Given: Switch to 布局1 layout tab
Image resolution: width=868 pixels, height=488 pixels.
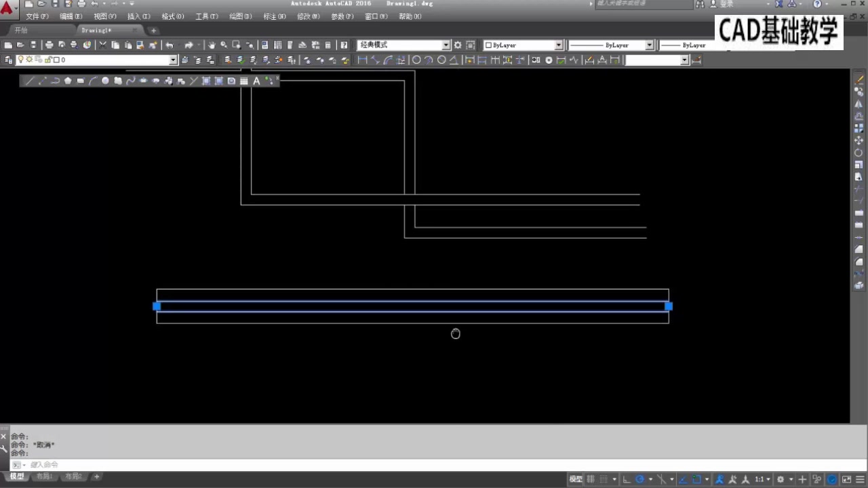Looking at the screenshot, I should 43,476.
